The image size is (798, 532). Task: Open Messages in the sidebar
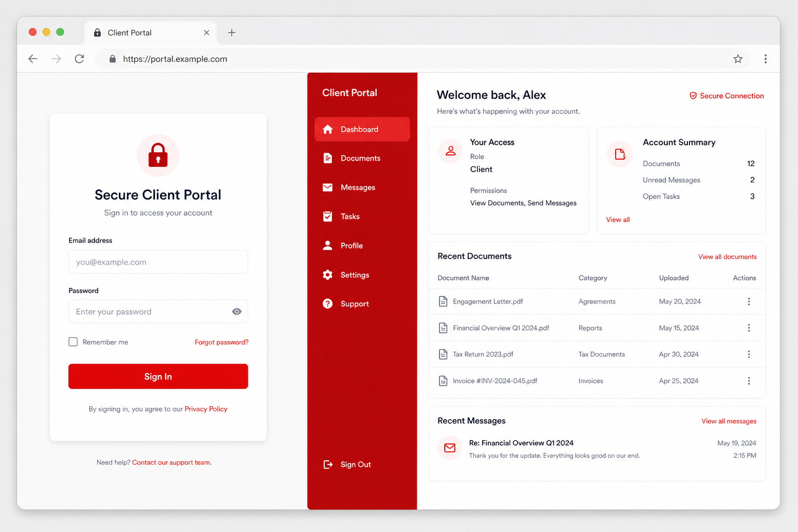(x=362, y=188)
